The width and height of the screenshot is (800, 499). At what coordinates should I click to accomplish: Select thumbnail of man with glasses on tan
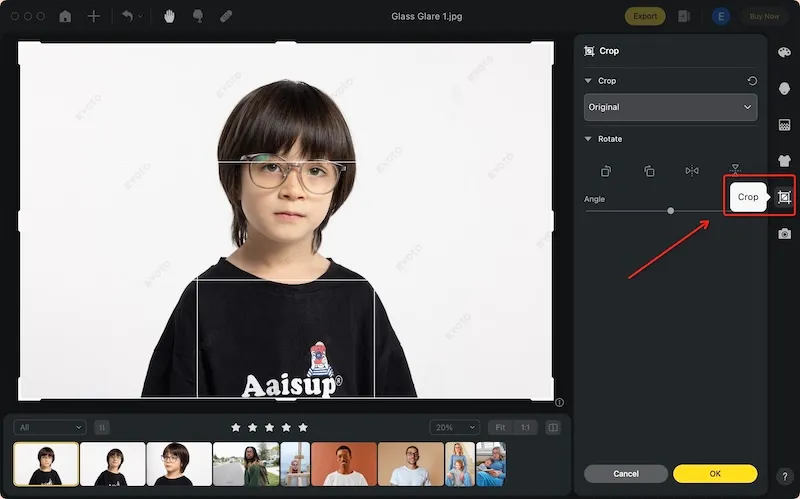click(411, 464)
